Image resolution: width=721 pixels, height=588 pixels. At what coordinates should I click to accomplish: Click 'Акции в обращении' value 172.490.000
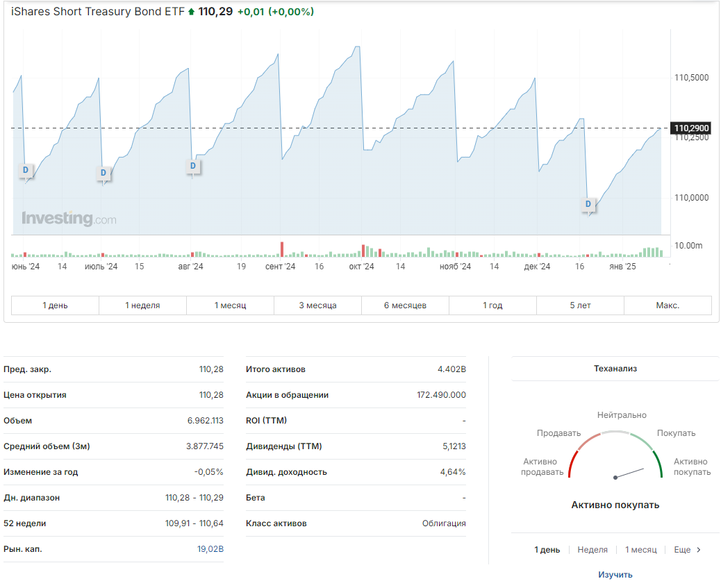pos(442,395)
